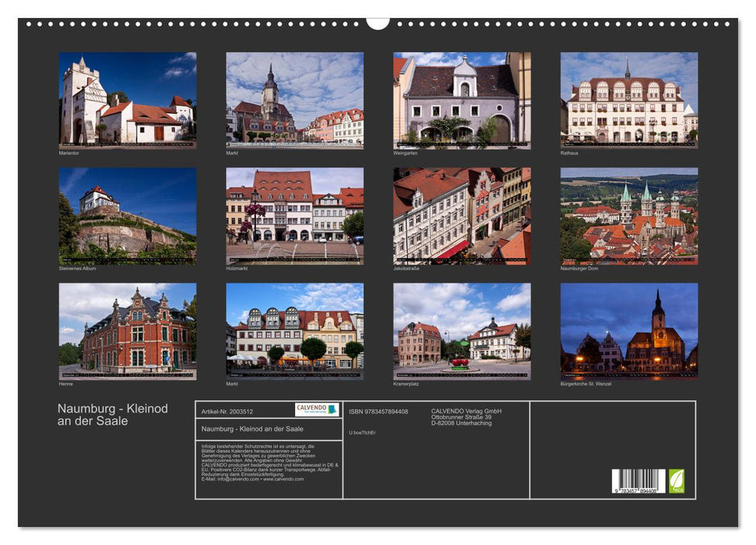
Task: Click the CALVENDO publisher logo
Action: pos(315,410)
